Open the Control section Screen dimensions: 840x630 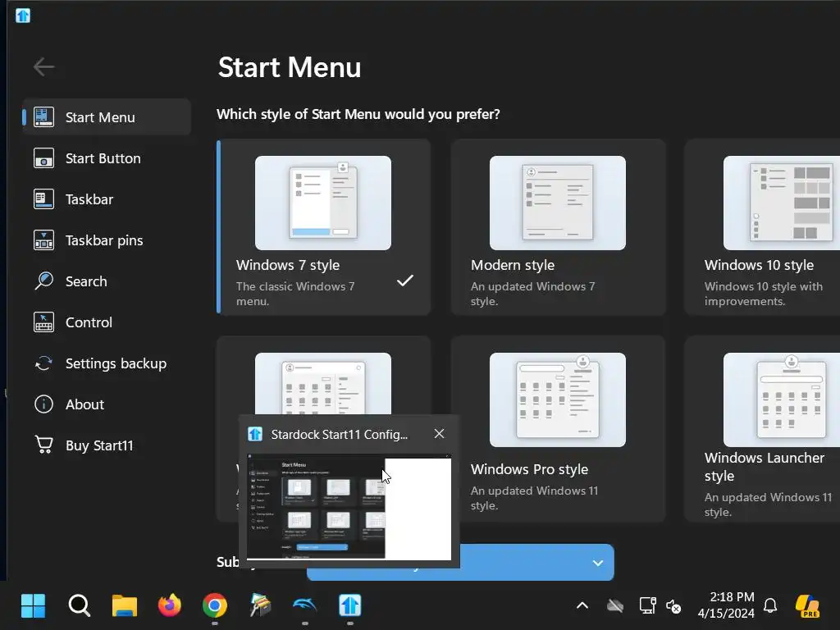pos(107,322)
